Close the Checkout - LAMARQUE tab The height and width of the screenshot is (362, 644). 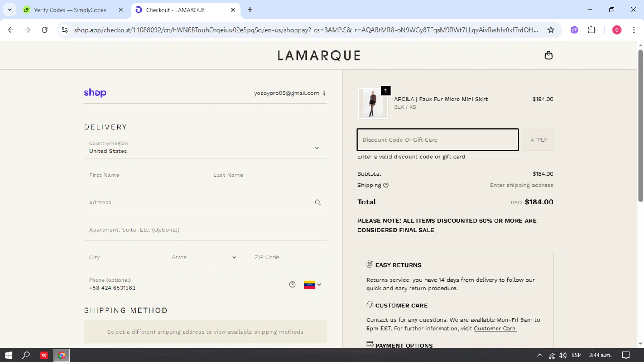pos(233,10)
